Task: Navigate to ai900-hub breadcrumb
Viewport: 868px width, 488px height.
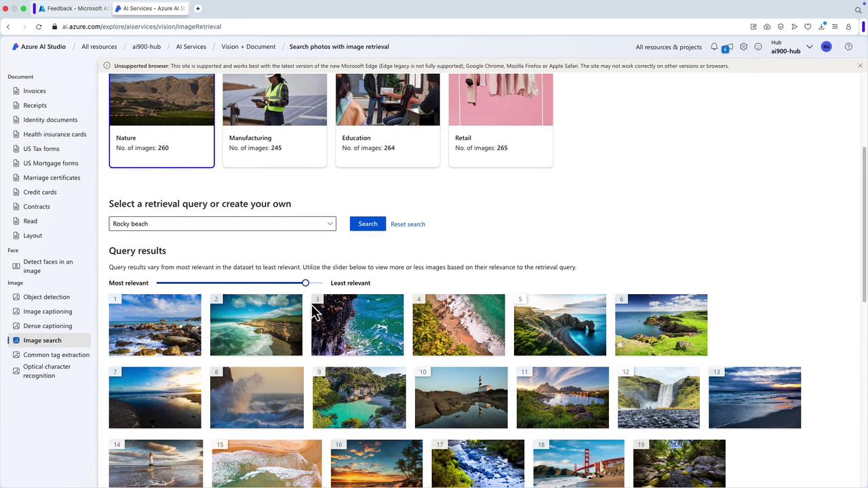Action: 146,47
